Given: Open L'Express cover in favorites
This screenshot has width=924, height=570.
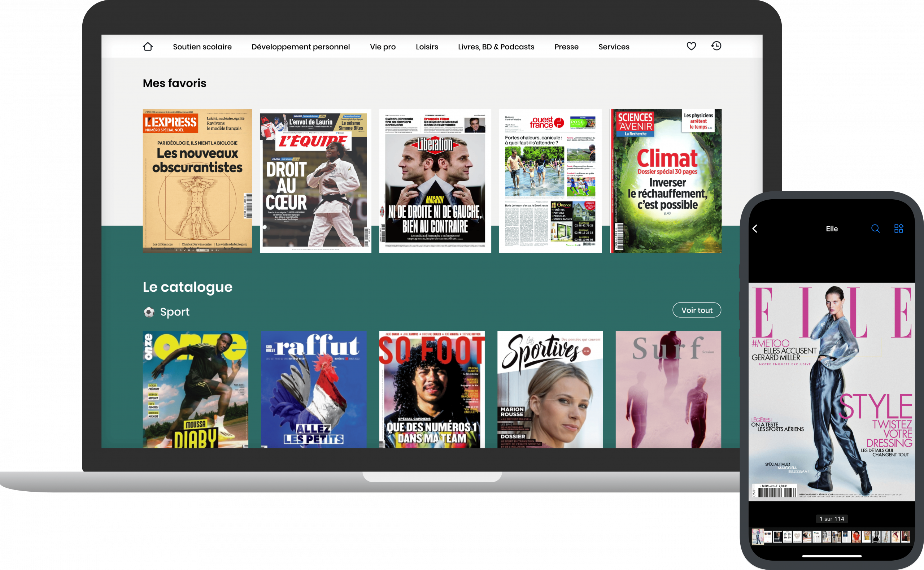Looking at the screenshot, I should tap(197, 181).
